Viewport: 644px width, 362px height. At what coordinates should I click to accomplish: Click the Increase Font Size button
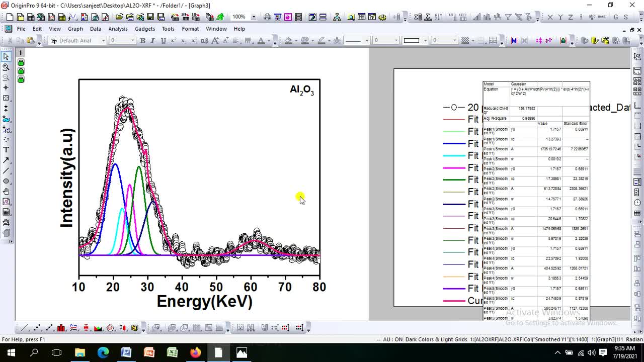[x=215, y=40]
